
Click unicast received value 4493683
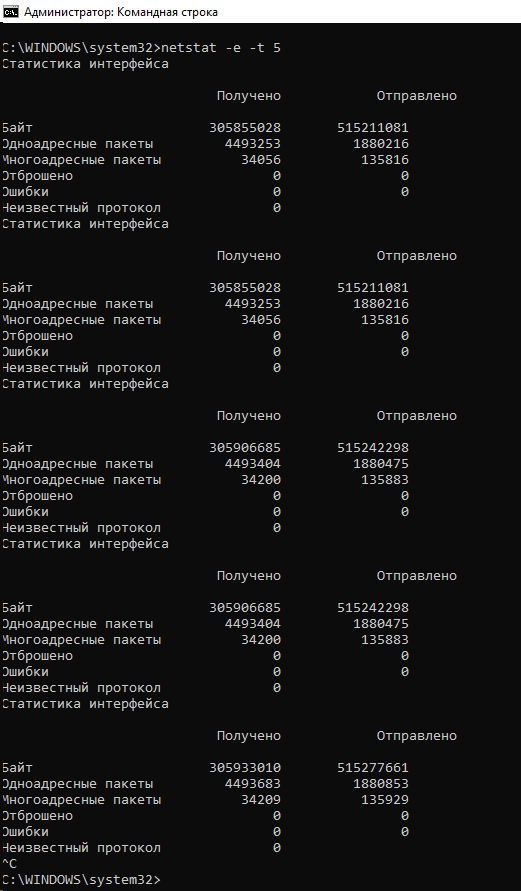pos(253,784)
